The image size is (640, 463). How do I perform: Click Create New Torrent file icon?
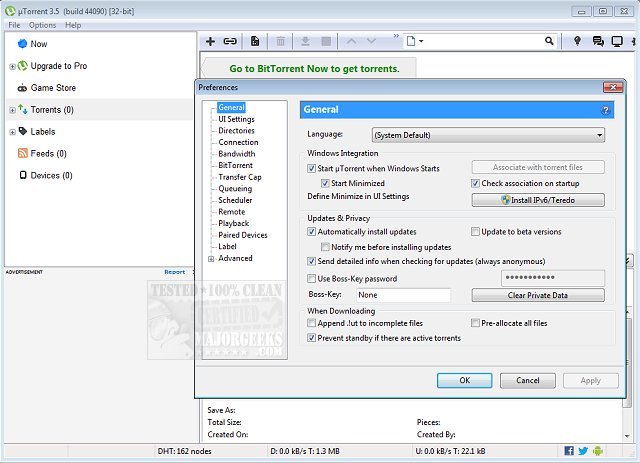pyautogui.click(x=255, y=41)
